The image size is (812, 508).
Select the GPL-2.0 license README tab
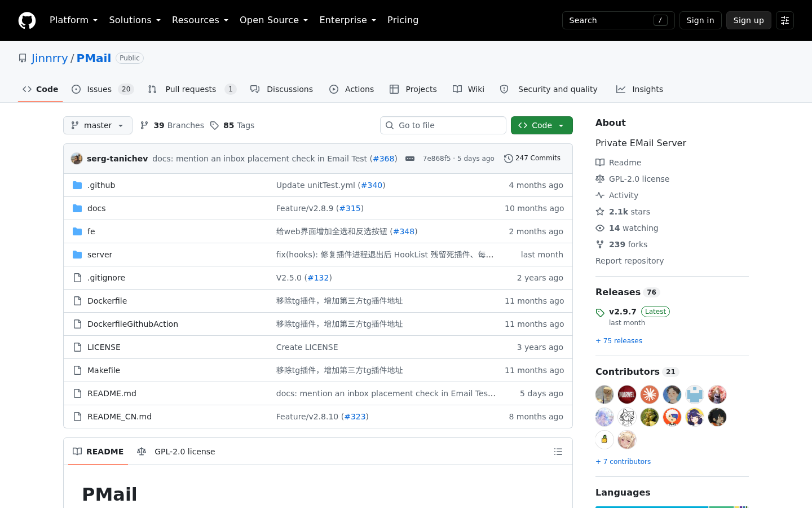coord(176,452)
